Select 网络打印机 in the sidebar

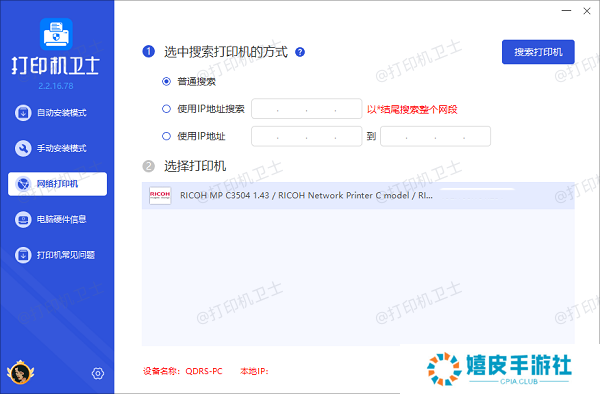(x=57, y=184)
